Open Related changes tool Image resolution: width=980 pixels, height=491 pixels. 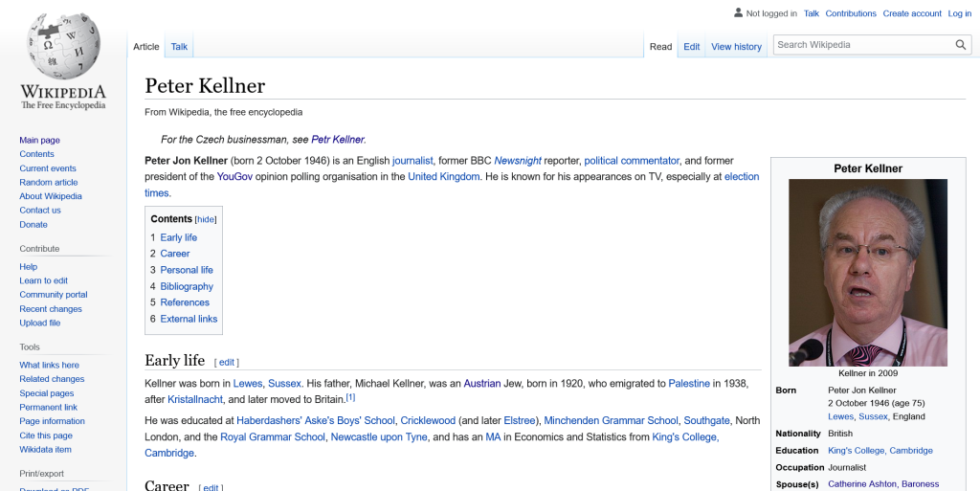[52, 379]
